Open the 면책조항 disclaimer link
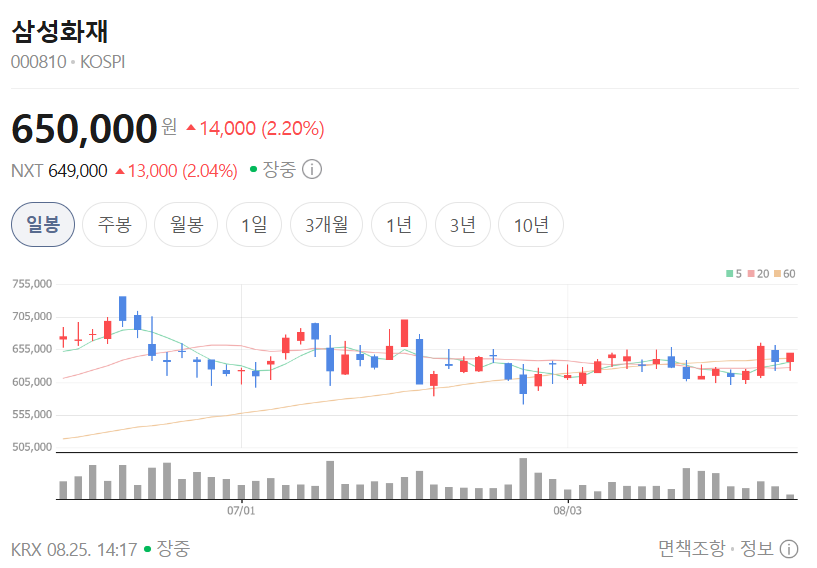817x568 pixels. (x=692, y=548)
